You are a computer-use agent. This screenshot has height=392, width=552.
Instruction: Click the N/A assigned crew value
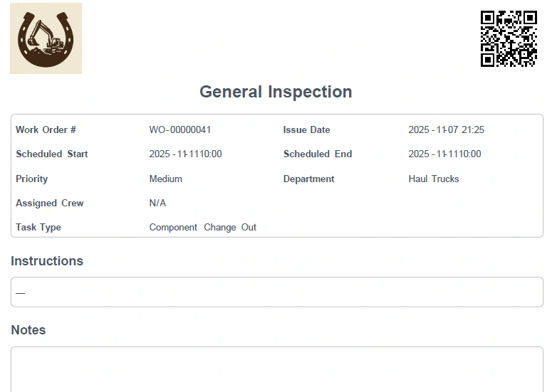(x=157, y=203)
